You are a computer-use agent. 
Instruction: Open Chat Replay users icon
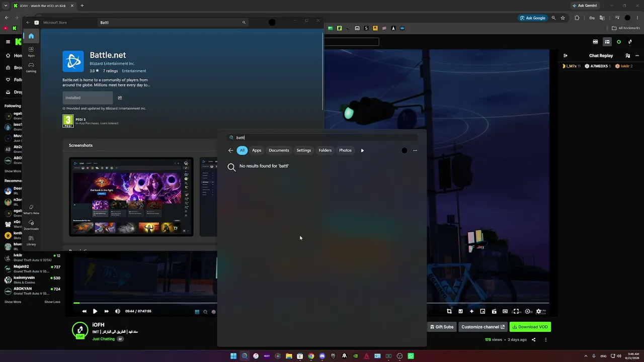point(628,56)
